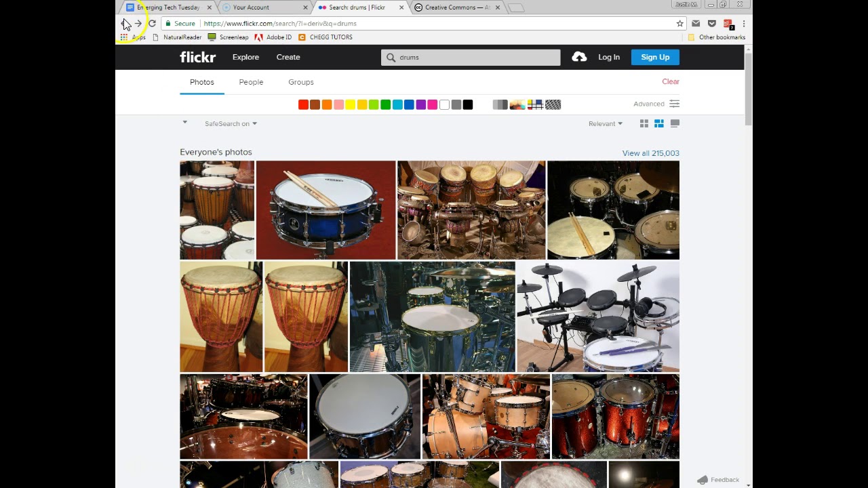Filter by dark blue swatch
This screenshot has width=868, height=488.
[x=409, y=104]
